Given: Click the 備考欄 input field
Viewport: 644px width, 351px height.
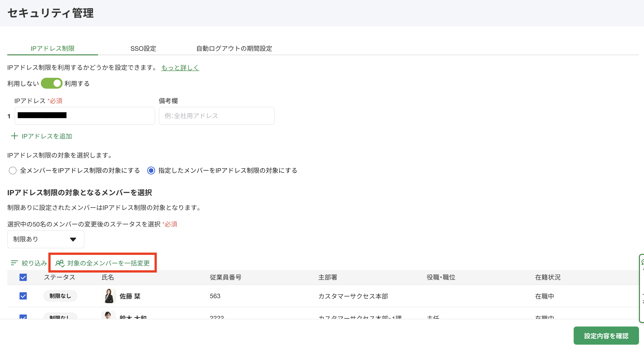Looking at the screenshot, I should (x=216, y=116).
